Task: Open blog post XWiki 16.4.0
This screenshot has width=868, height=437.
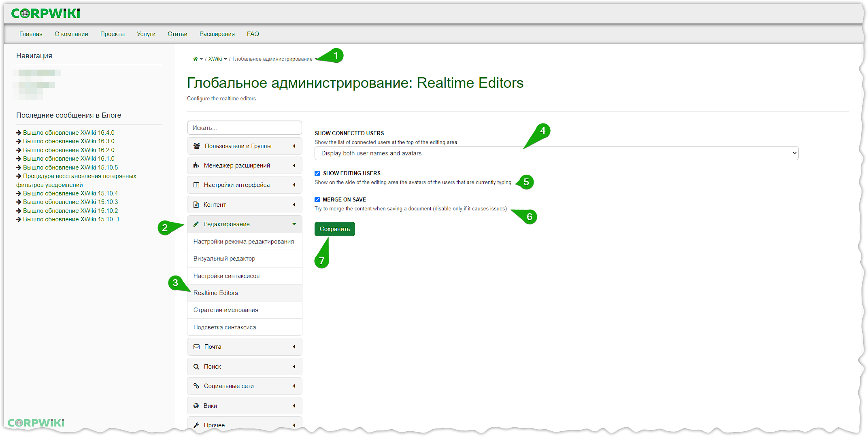Action: coord(69,133)
